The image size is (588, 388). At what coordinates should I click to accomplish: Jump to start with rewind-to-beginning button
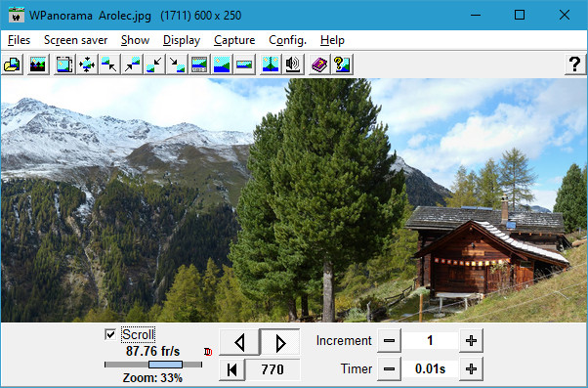click(232, 369)
